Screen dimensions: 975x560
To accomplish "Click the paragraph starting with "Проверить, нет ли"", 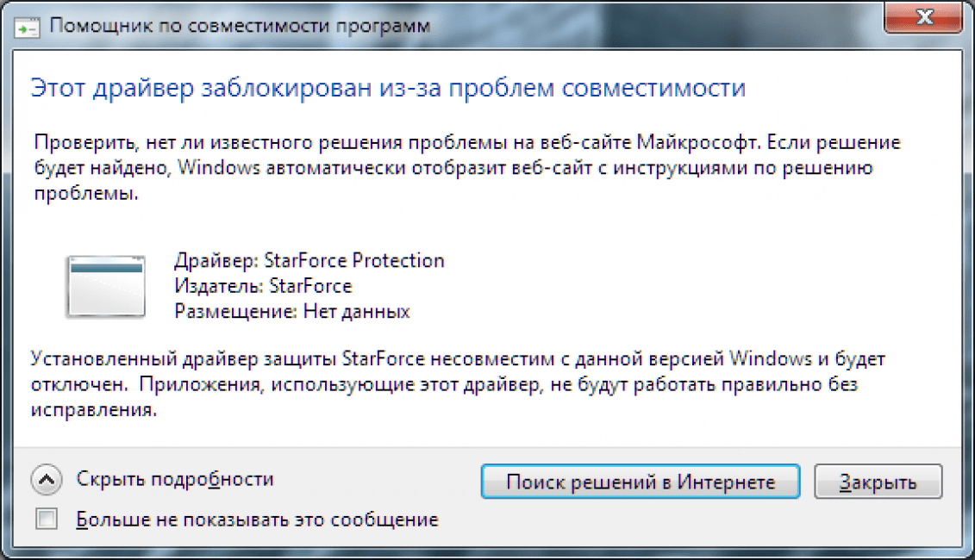I will pyautogui.click(x=467, y=168).
